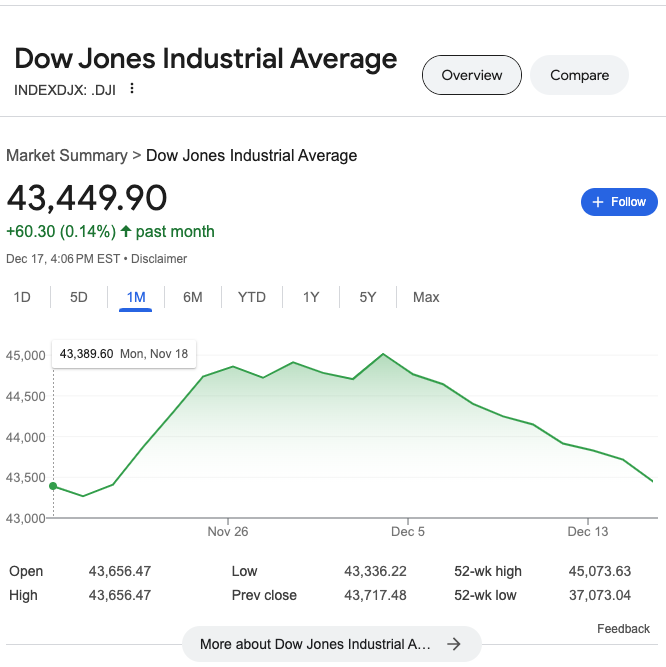This screenshot has width=666, height=667.
Task: Open the Market Summary breadcrumb link
Action: tap(67, 155)
